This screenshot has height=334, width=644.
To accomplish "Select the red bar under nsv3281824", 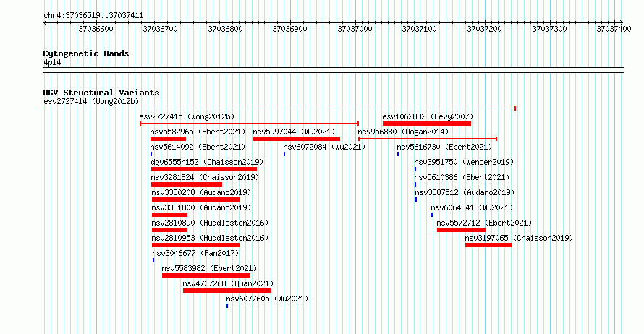I will 187,184.
